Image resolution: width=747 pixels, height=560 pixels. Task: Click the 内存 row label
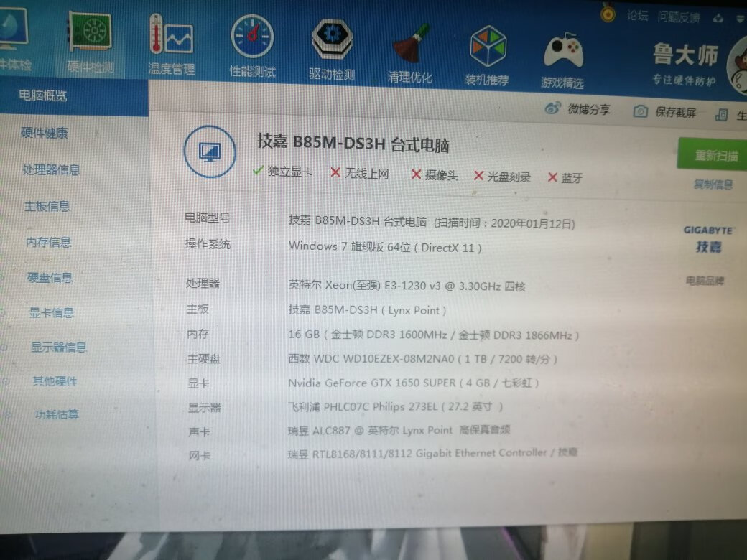click(198, 334)
